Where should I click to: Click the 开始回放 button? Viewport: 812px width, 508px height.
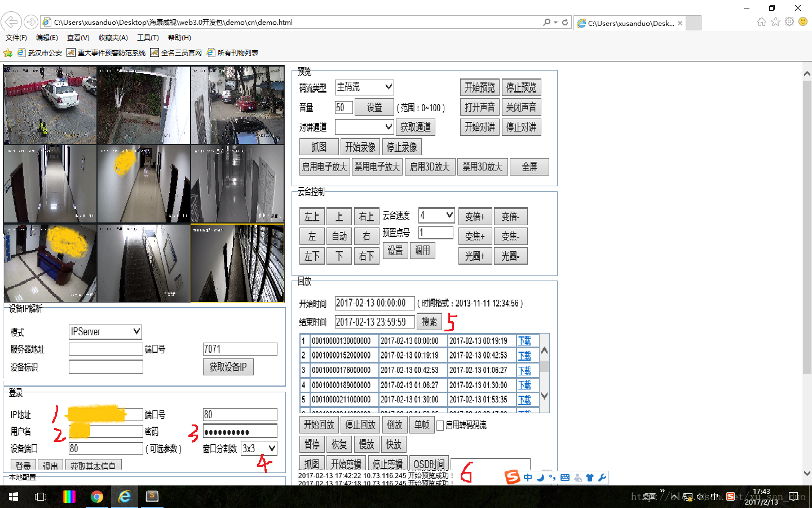click(x=319, y=424)
